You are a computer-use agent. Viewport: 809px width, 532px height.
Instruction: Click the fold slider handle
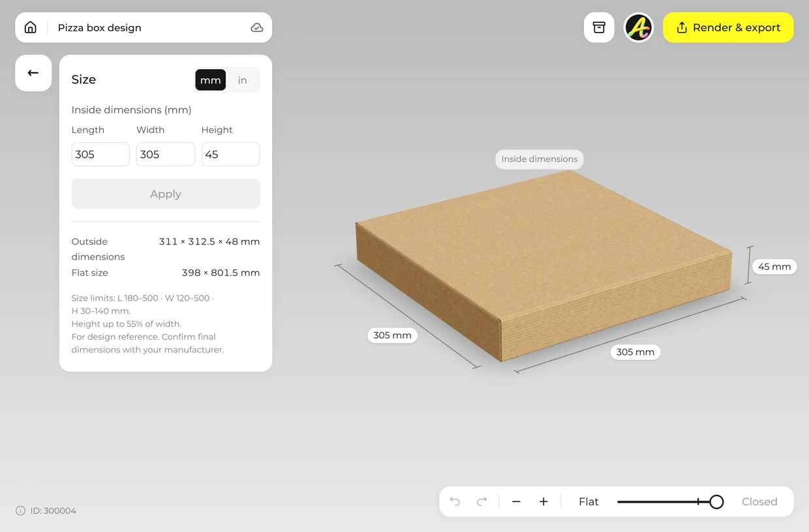(x=716, y=501)
